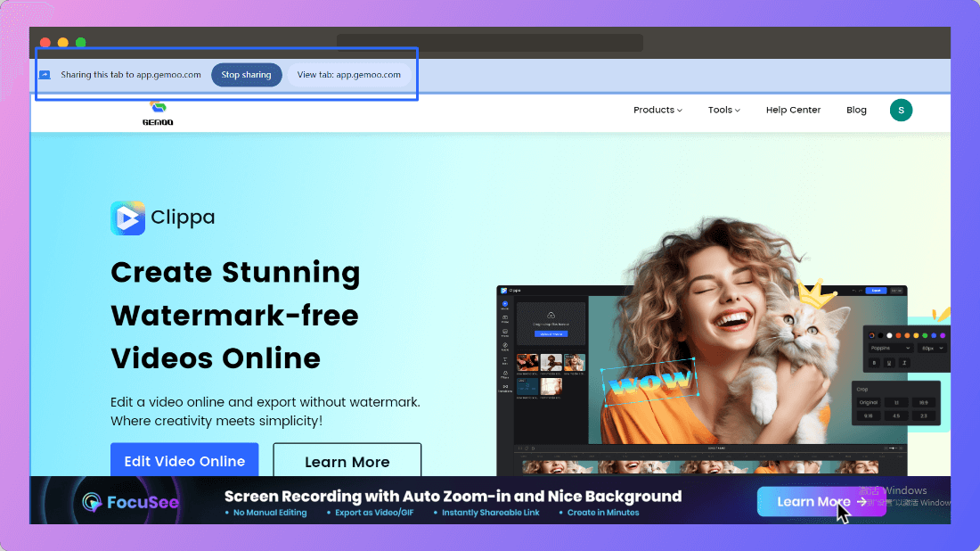Screen dimensions: 980x551
Task: Click 'Create in Minutes' banner text
Action: (x=602, y=513)
